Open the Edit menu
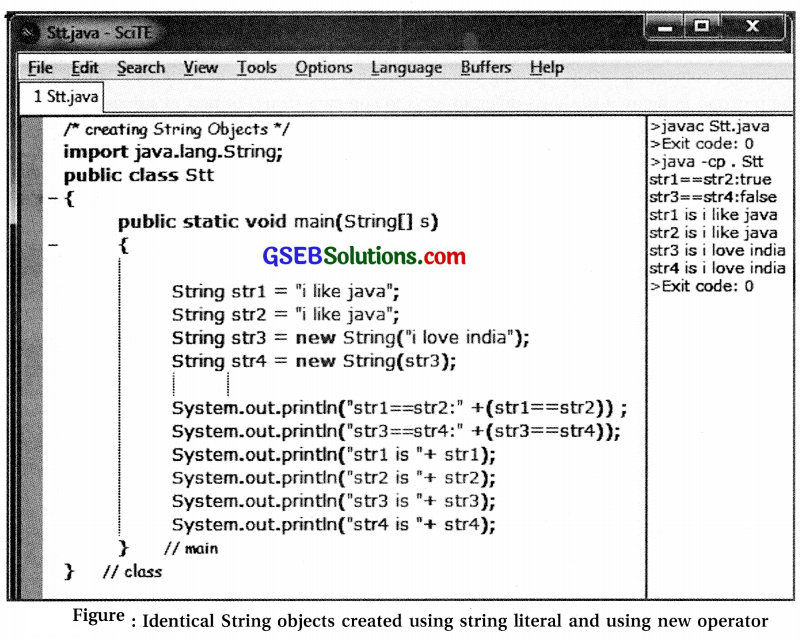The height and width of the screenshot is (638, 800). [x=85, y=67]
